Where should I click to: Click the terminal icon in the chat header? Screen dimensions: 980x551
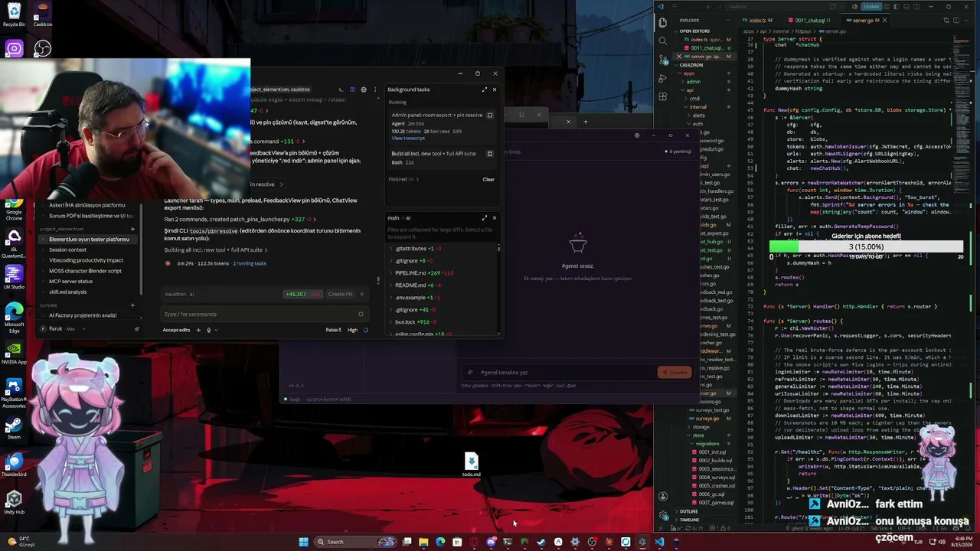[x=341, y=90]
